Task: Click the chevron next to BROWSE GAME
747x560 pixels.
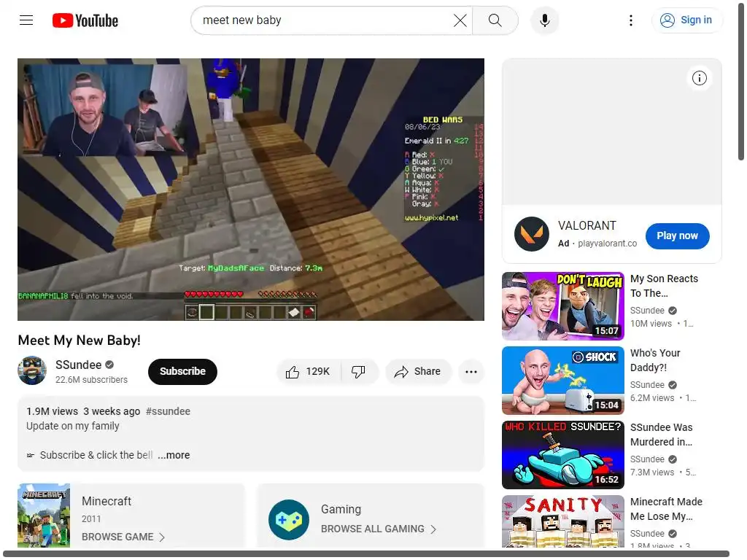Action: (x=162, y=537)
